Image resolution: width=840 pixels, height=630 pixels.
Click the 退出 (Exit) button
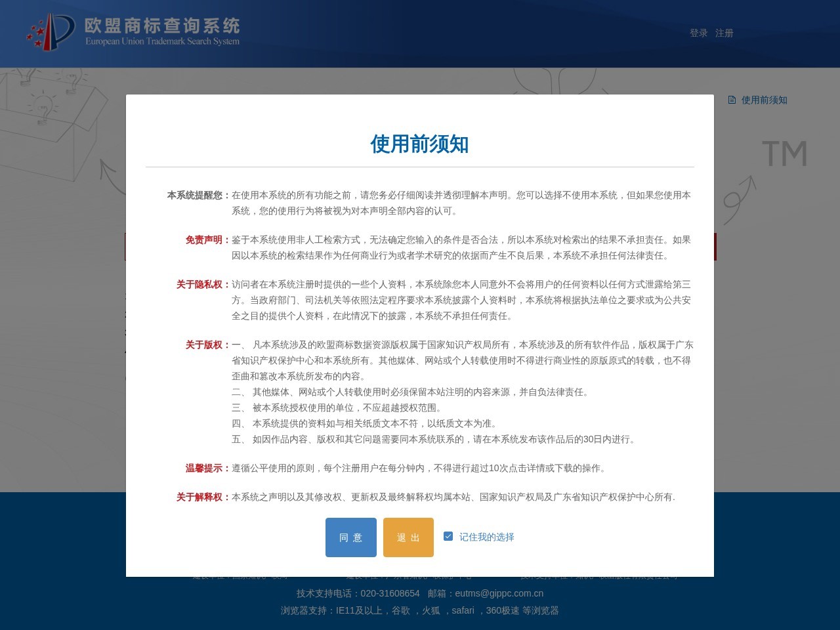pyautogui.click(x=408, y=537)
